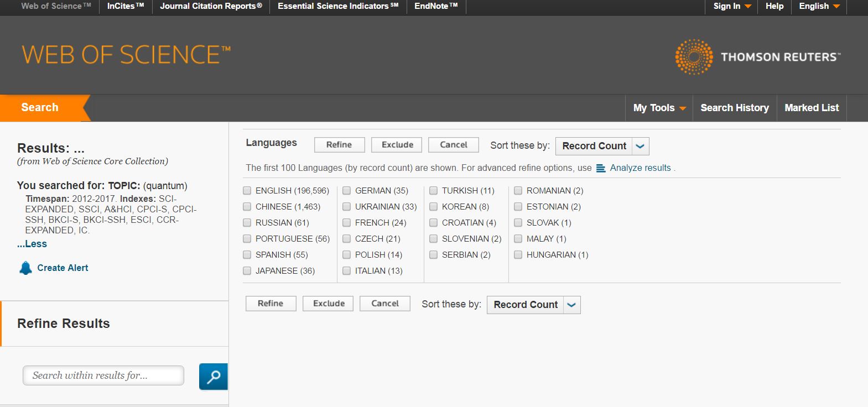This screenshot has width=868, height=407.
Task: Click the bottom Exclude button
Action: click(329, 304)
